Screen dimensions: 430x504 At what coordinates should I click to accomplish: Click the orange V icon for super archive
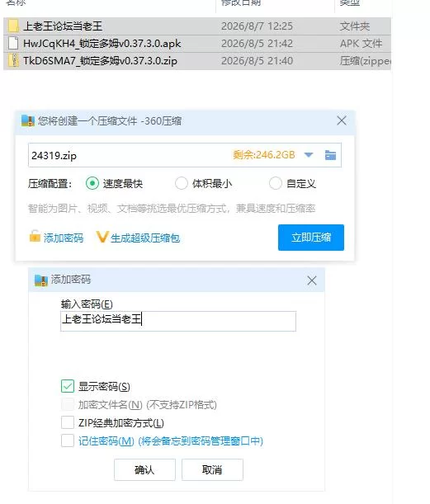tap(102, 237)
